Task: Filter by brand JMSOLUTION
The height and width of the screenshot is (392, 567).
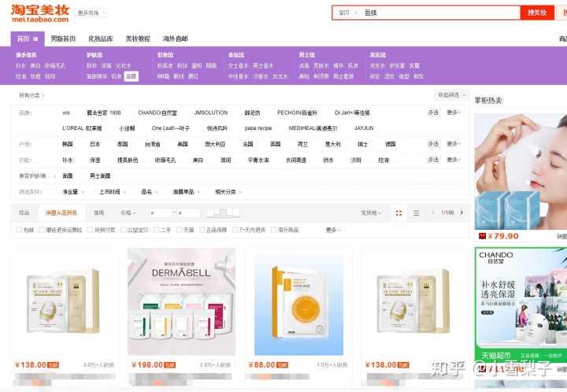Action: pyautogui.click(x=211, y=113)
